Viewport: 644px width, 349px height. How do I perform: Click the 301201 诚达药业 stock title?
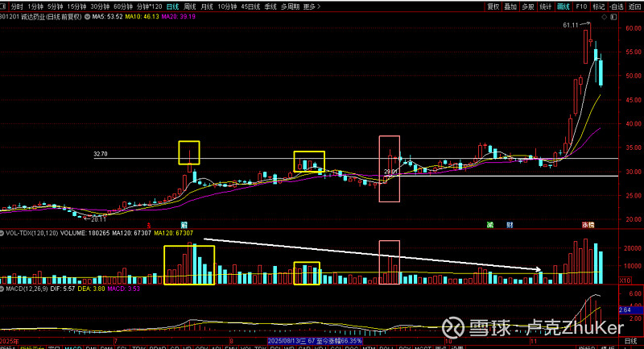(41, 17)
